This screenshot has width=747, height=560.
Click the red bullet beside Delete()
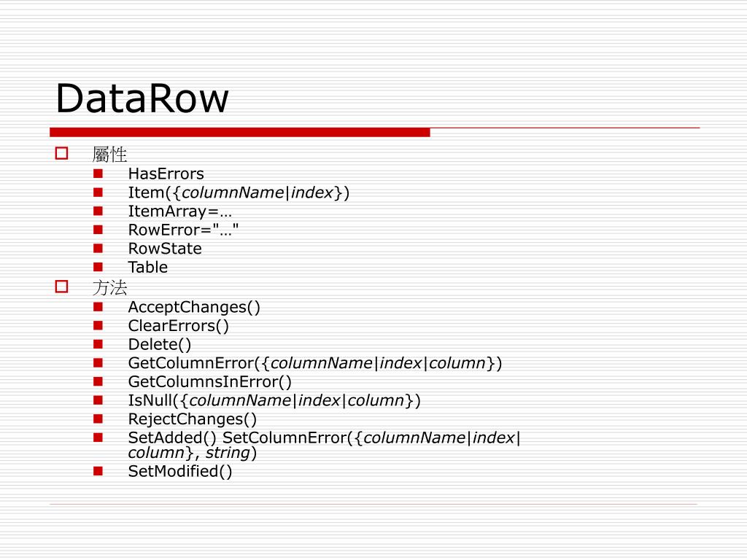click(x=98, y=344)
